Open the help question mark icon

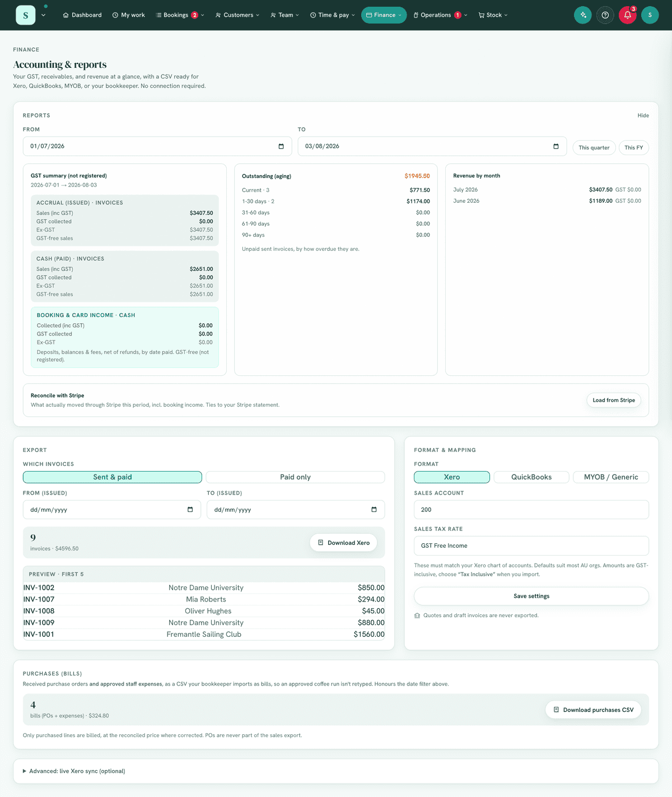605,15
